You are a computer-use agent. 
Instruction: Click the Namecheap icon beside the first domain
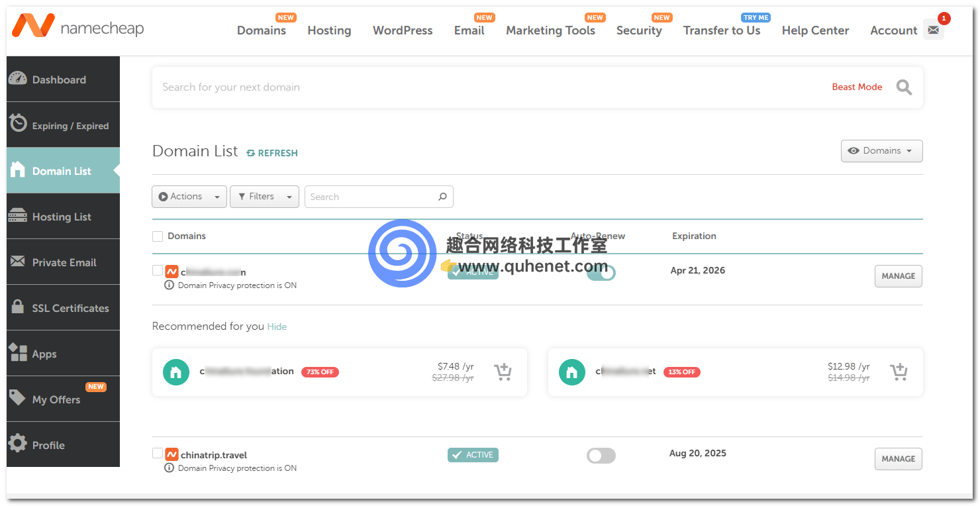pyautogui.click(x=171, y=272)
